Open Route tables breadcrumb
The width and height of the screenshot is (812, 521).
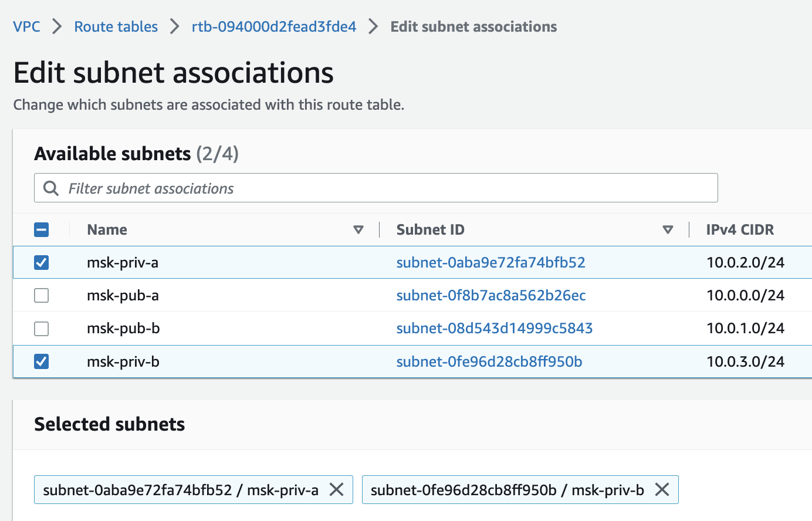(116, 26)
